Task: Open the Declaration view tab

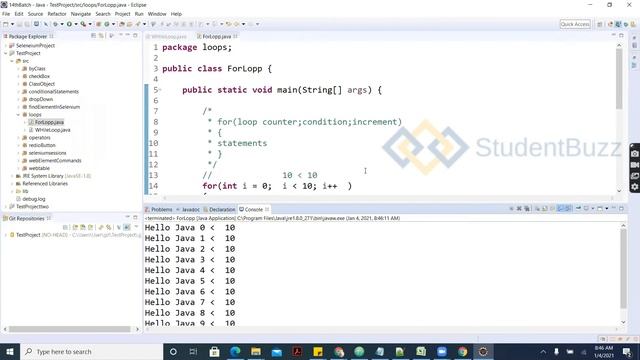Action: (x=219, y=209)
